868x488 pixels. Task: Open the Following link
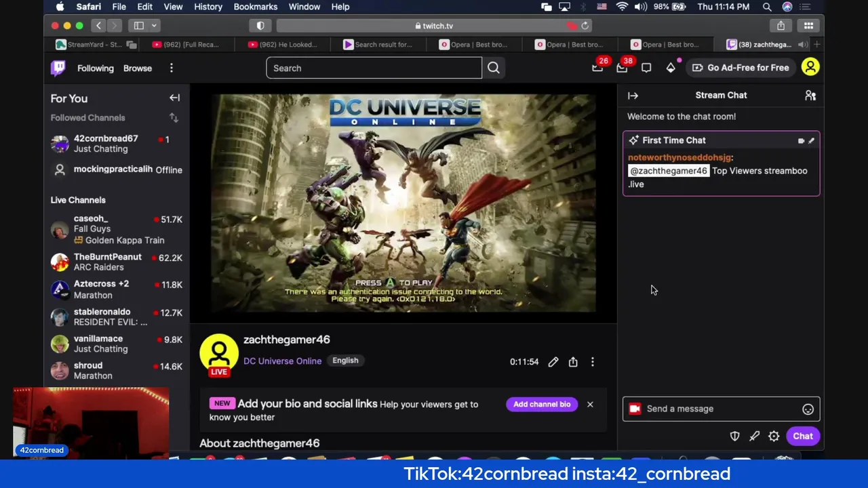click(96, 68)
